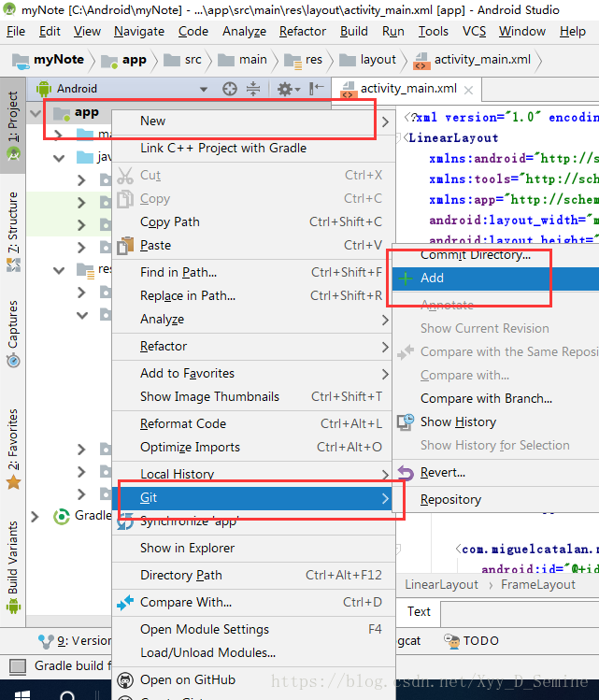The height and width of the screenshot is (700, 599).
Task: Open the 7: Structure side tool window
Action: 13,232
